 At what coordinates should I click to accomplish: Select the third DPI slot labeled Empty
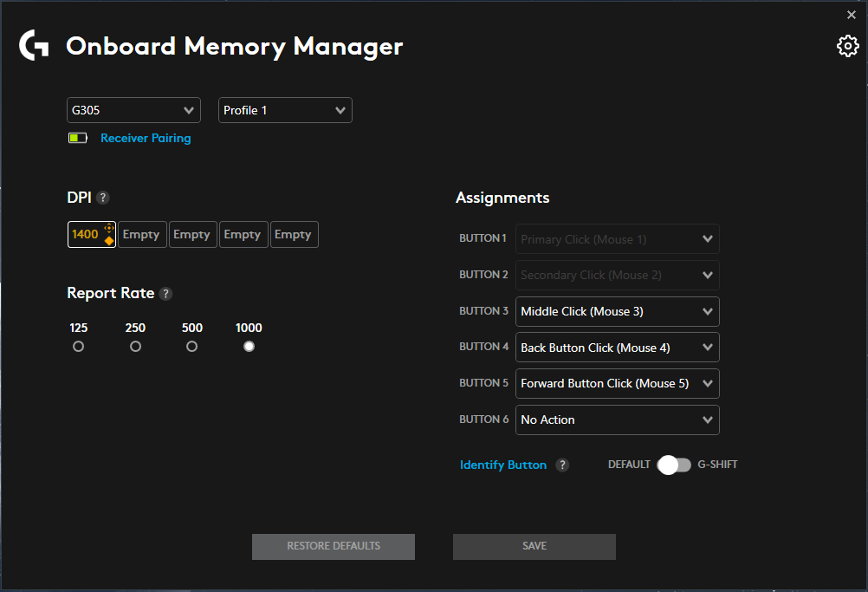192,234
